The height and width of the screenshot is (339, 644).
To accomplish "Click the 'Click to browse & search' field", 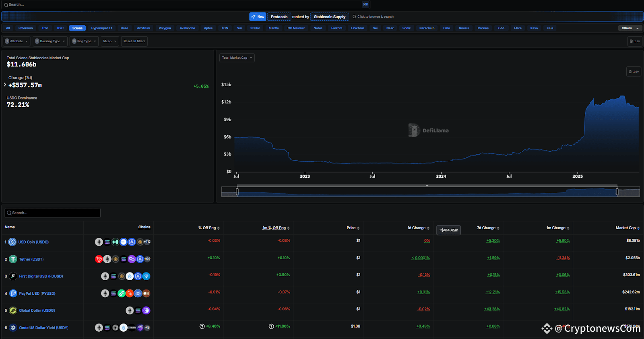I will [x=373, y=17].
